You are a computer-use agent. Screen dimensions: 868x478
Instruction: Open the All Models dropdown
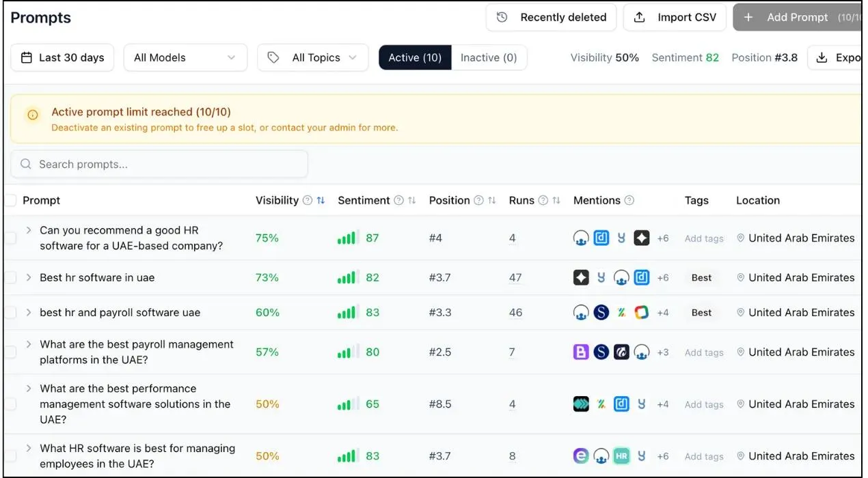click(x=185, y=58)
